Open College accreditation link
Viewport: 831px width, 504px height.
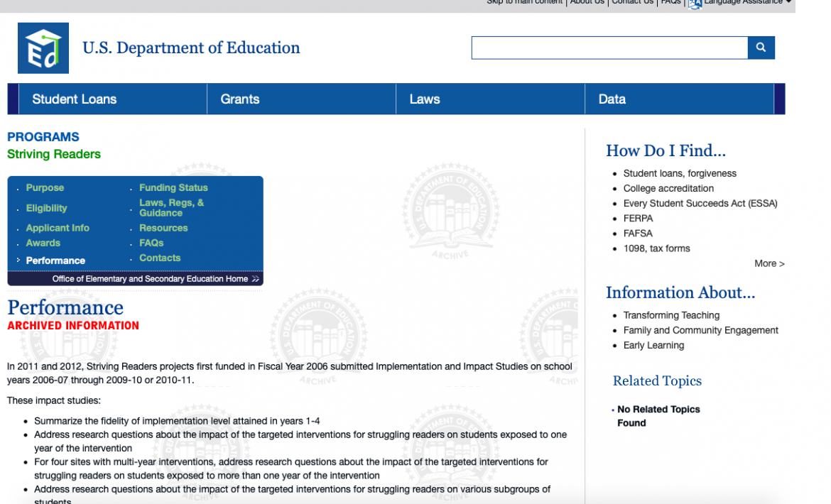(x=668, y=189)
